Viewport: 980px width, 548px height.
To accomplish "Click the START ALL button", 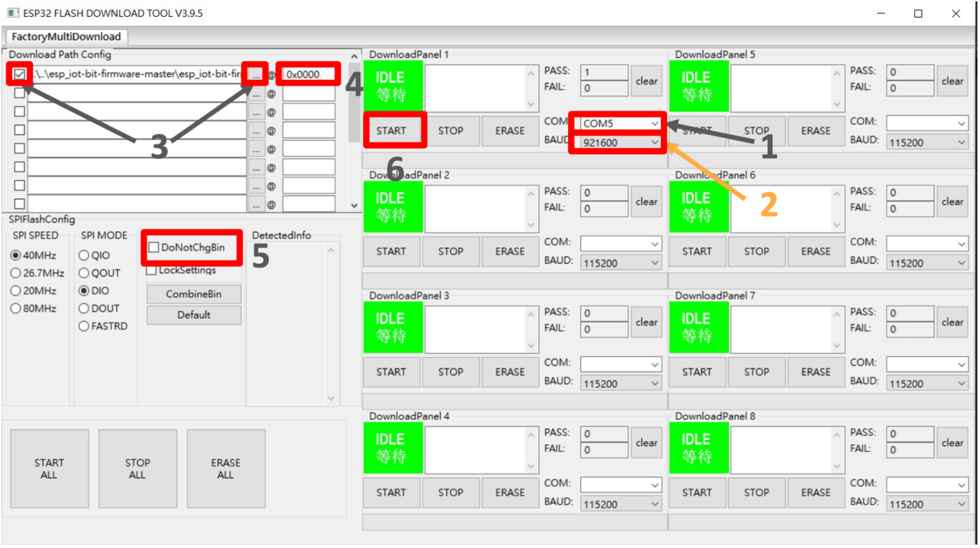I will [49, 469].
